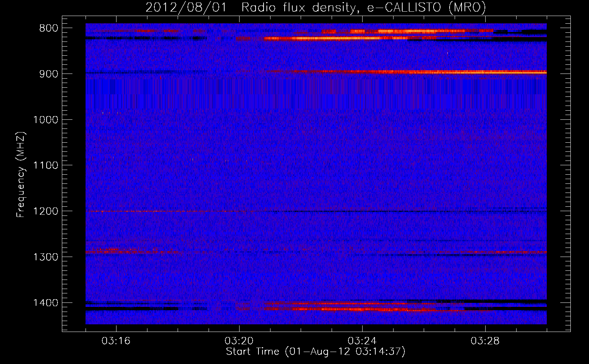Click the plot title '2012/08/01 Radio flux density'
Image resolution: width=589 pixels, height=364 pixels.
pyautogui.click(x=251, y=7)
